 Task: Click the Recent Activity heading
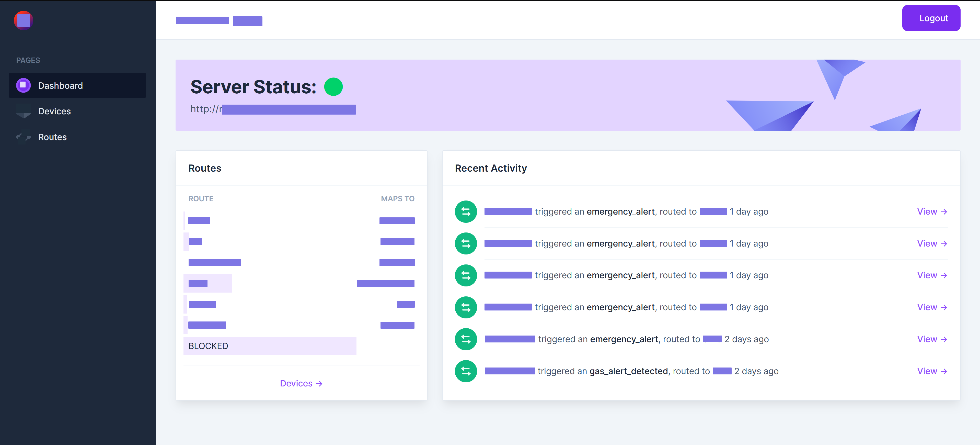pos(491,168)
